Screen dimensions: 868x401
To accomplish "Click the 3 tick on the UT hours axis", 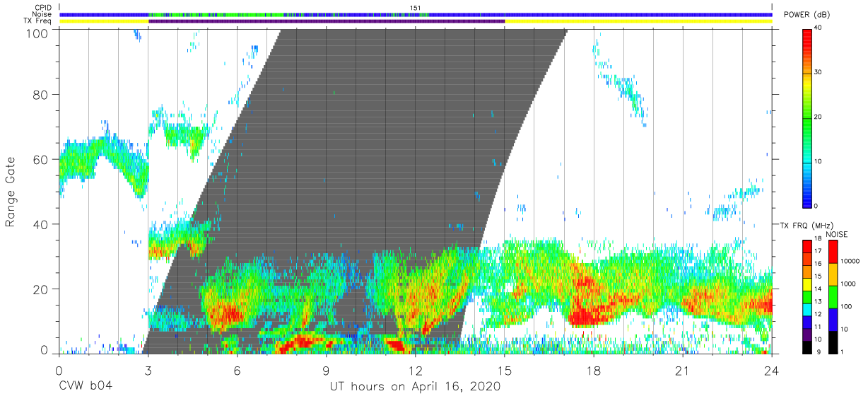I will (148, 370).
